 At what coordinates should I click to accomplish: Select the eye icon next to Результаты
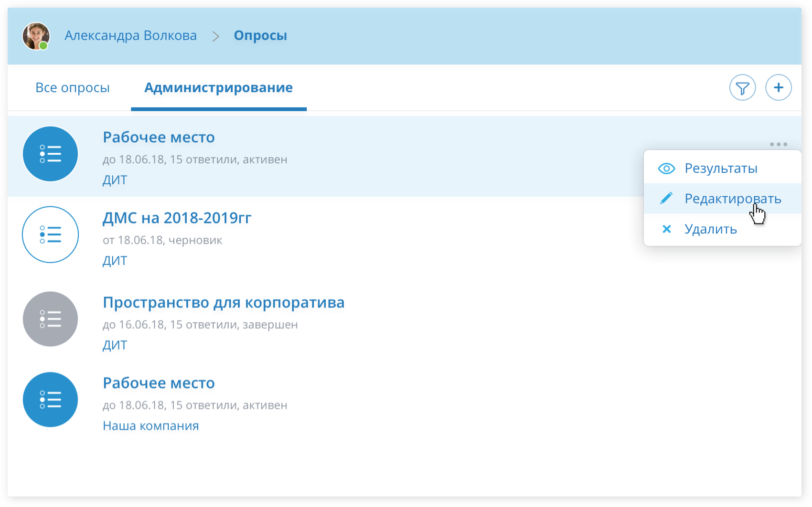click(x=667, y=168)
